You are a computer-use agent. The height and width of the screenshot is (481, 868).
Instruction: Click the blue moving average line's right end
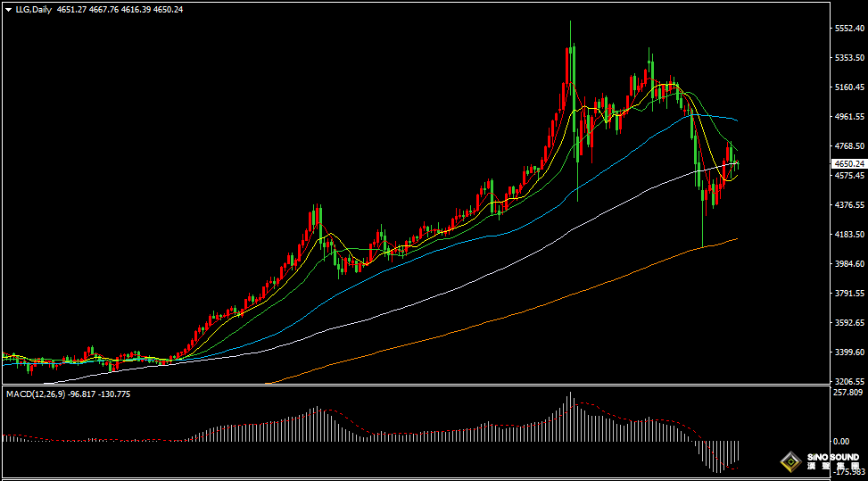[x=736, y=119]
